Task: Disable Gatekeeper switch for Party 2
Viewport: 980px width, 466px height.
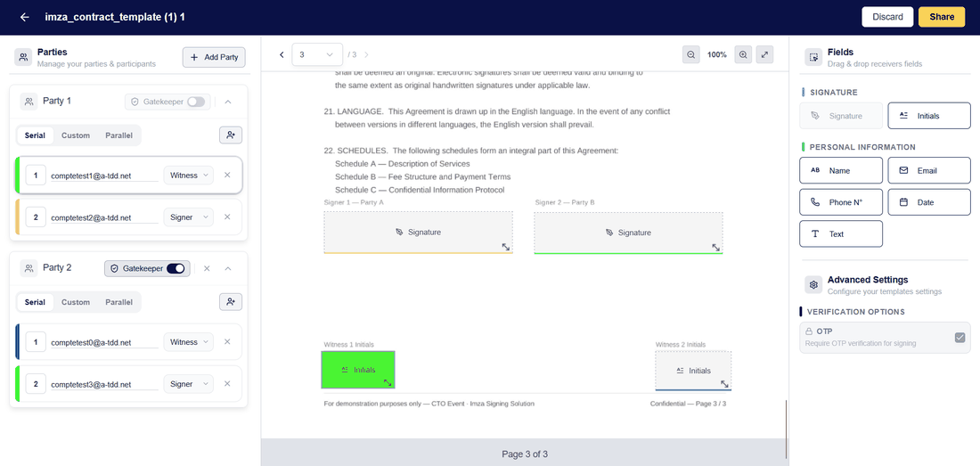Action: pyautogui.click(x=176, y=268)
